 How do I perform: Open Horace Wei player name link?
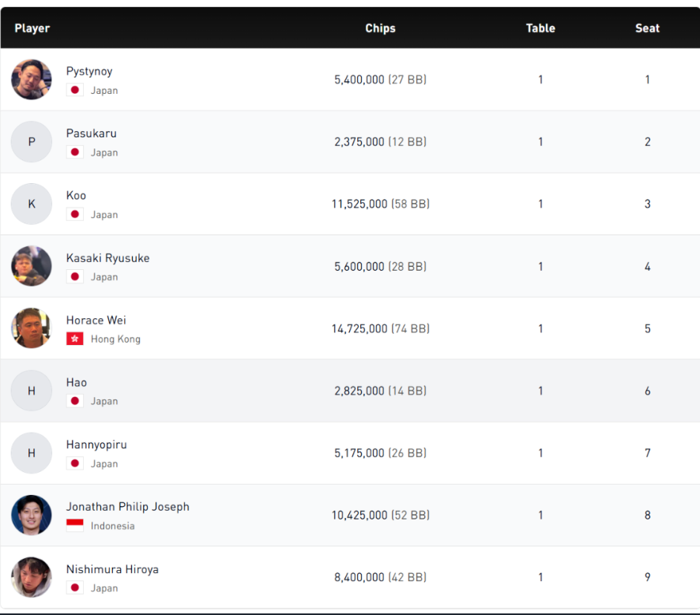click(x=96, y=320)
